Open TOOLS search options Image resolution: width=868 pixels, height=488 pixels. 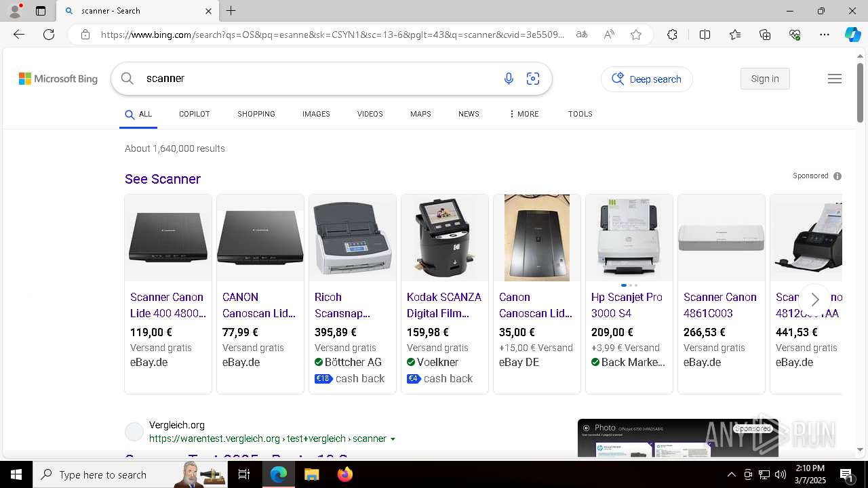[x=580, y=114]
